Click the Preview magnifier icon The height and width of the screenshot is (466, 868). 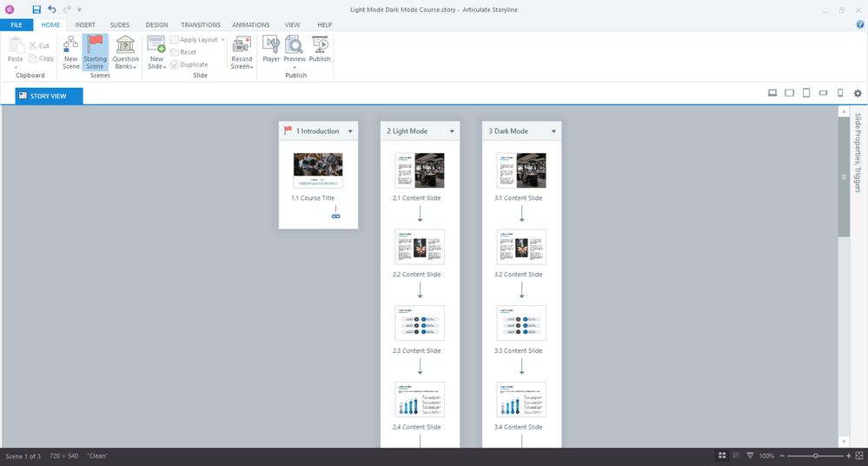pos(294,44)
